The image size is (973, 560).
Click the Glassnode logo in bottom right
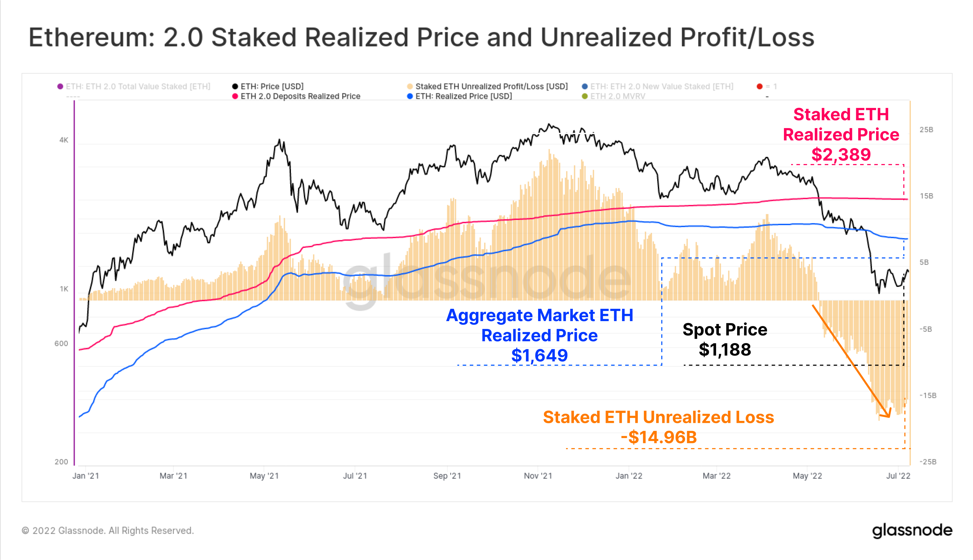(912, 530)
